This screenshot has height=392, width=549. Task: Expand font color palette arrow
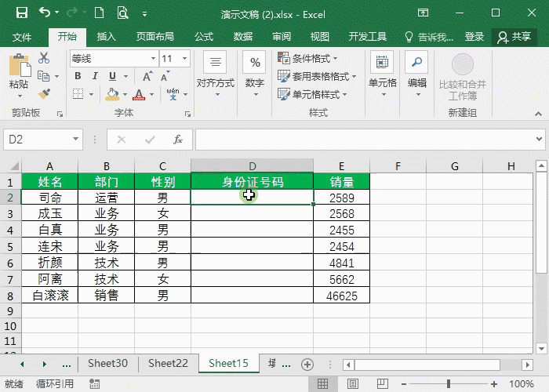click(x=151, y=94)
